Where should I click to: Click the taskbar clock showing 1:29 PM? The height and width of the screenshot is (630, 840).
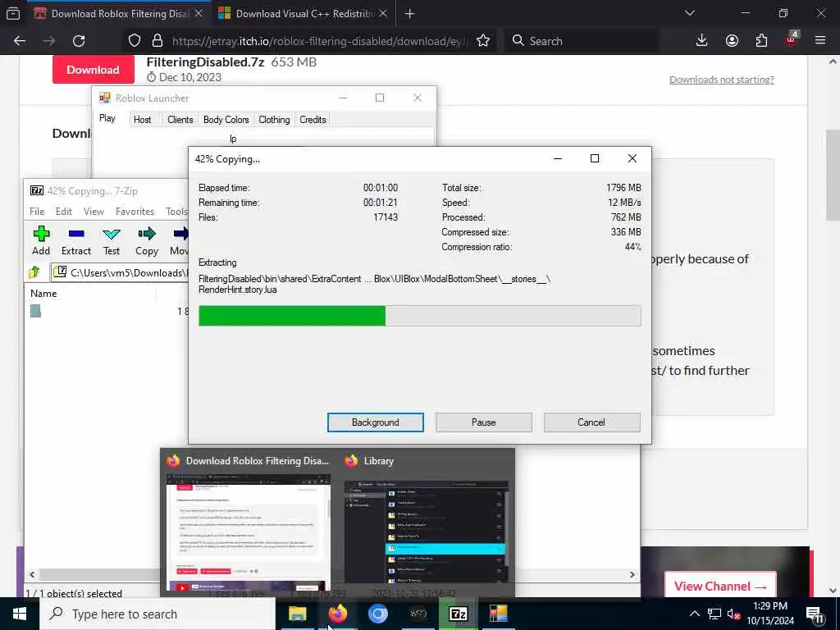[x=769, y=614]
